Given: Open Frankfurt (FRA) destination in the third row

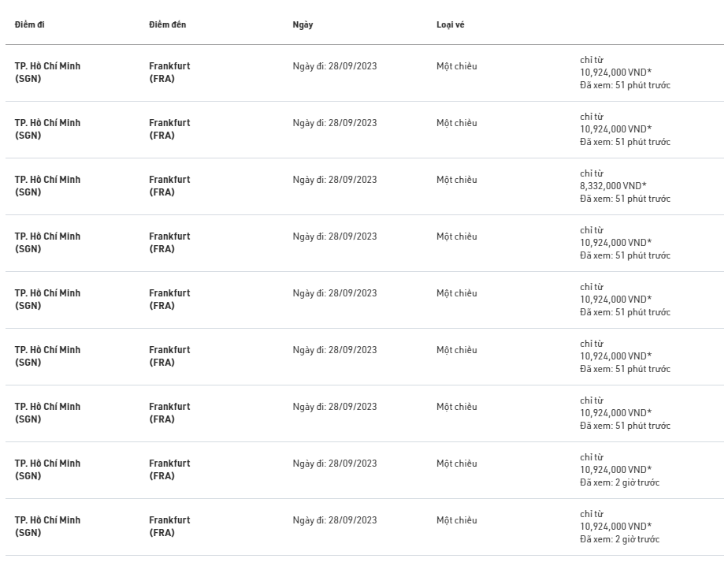Looking at the screenshot, I should [169, 186].
